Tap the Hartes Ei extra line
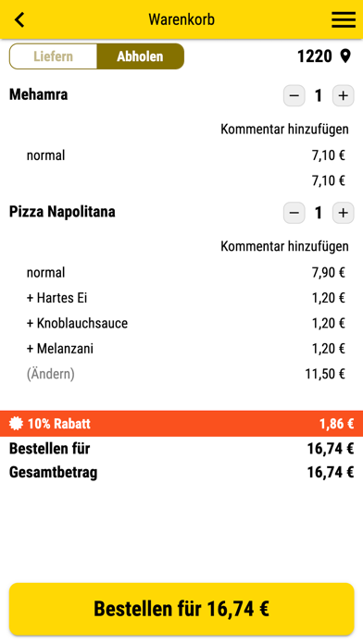363x644 pixels. click(x=186, y=298)
